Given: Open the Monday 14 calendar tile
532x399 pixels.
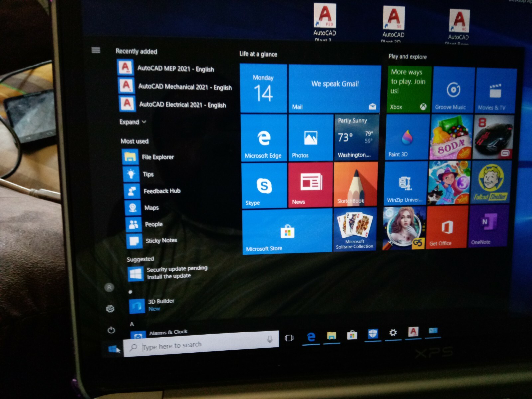Looking at the screenshot, I should click(263, 88).
